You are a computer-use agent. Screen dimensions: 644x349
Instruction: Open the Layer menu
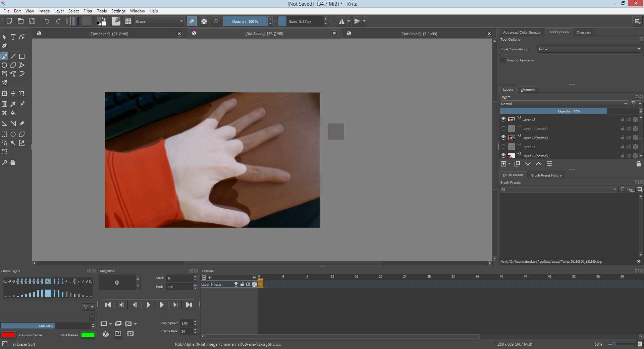click(59, 11)
